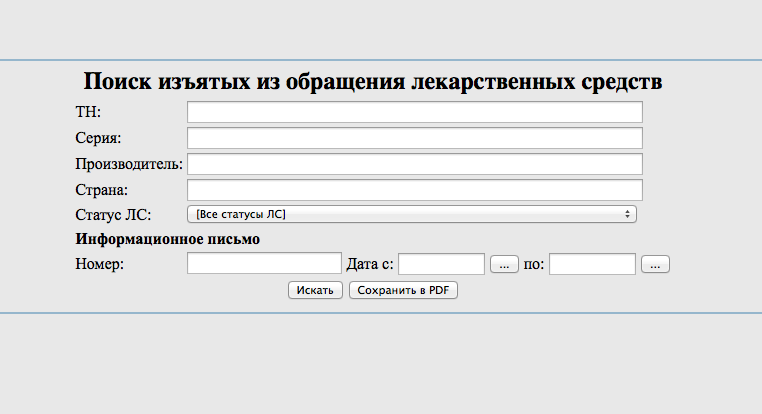Click the по end date field

(592, 264)
